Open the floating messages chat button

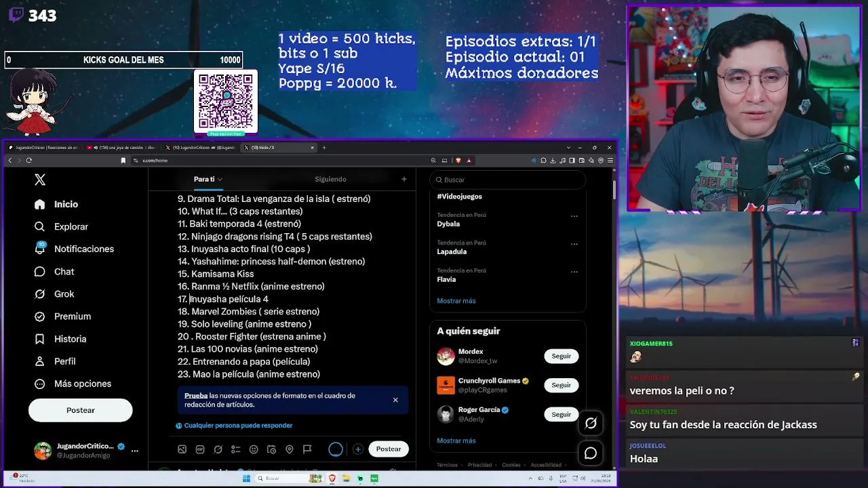click(x=591, y=453)
